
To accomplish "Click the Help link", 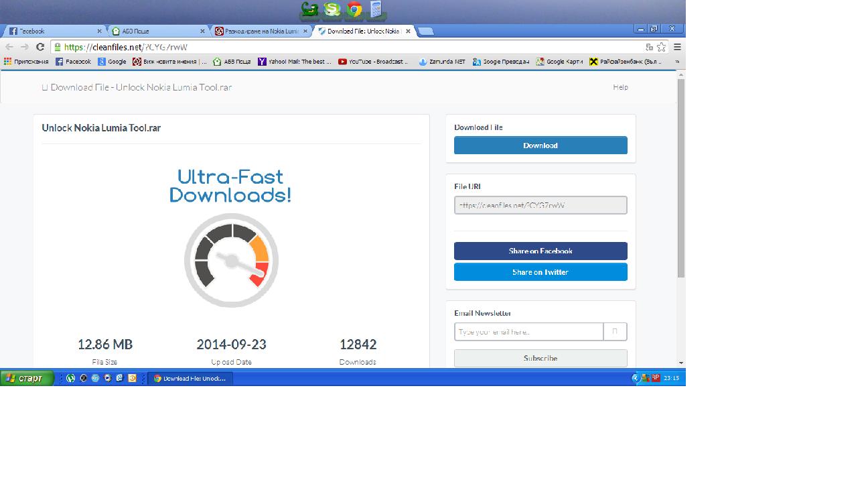I will (x=620, y=87).
